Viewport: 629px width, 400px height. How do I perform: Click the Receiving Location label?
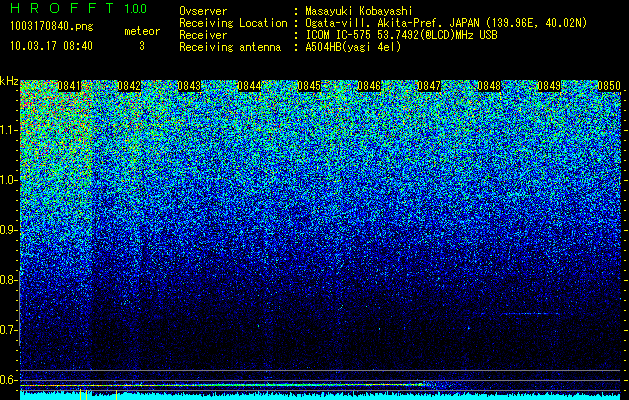[233, 23]
